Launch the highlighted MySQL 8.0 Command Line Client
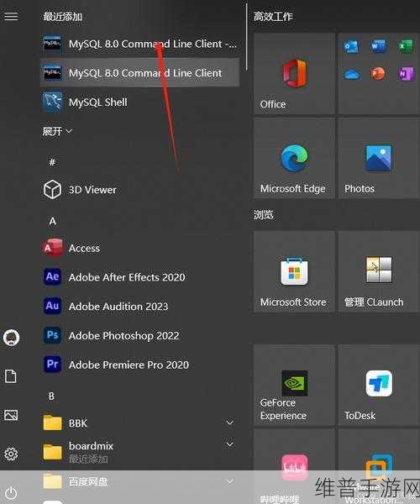This screenshot has width=420, height=504. tap(139, 72)
